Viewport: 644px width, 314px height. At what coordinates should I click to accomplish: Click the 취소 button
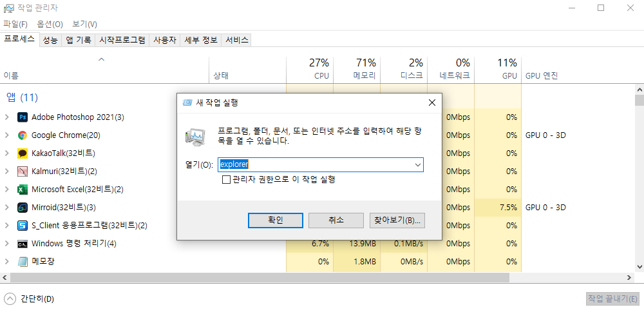pyautogui.click(x=336, y=221)
